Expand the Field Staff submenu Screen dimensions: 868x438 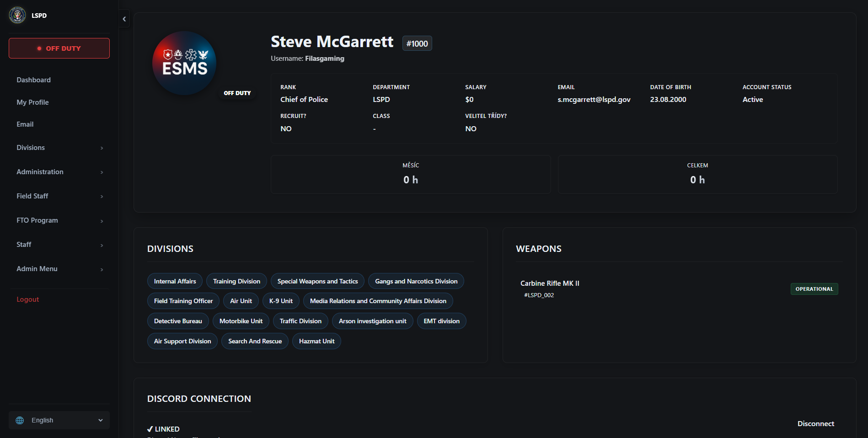pyautogui.click(x=59, y=196)
